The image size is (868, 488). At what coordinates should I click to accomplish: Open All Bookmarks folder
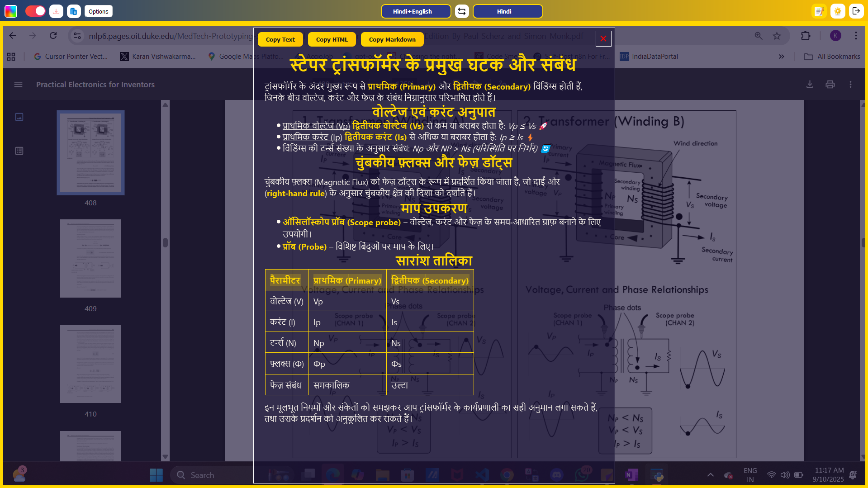(x=832, y=57)
